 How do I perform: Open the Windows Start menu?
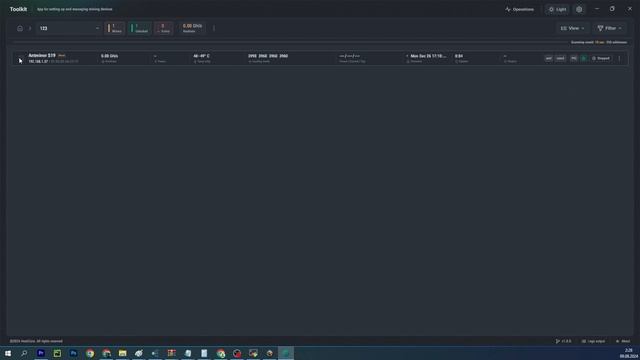8,353
